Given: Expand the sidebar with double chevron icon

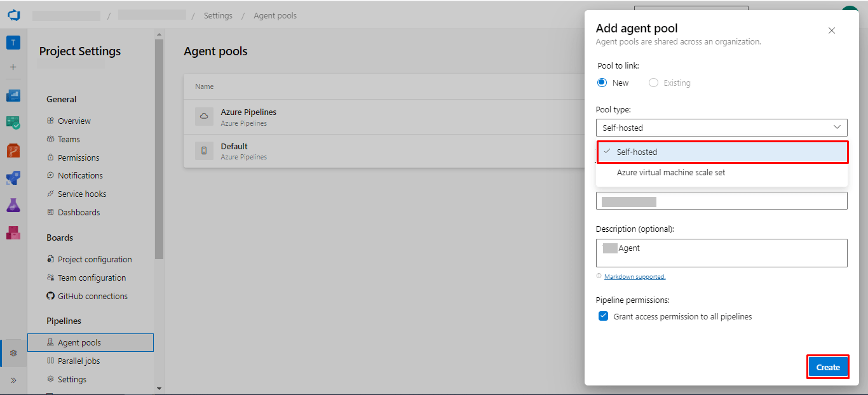Looking at the screenshot, I should 13,380.
